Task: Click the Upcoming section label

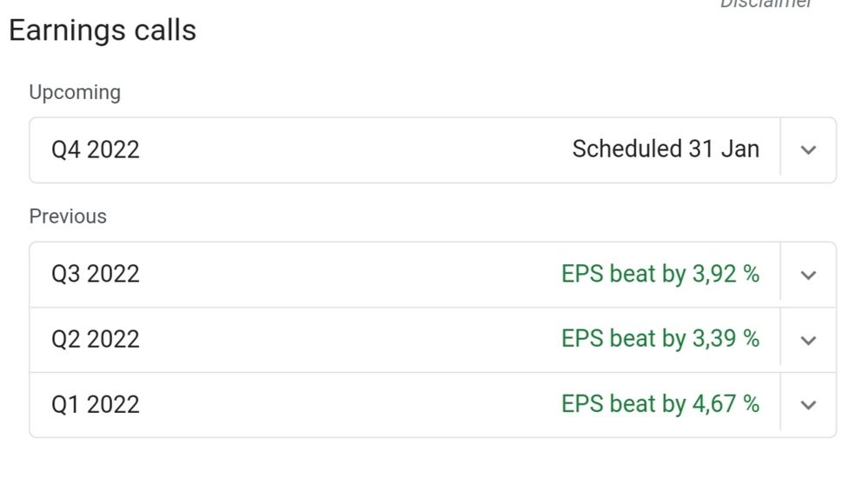Action: click(75, 92)
